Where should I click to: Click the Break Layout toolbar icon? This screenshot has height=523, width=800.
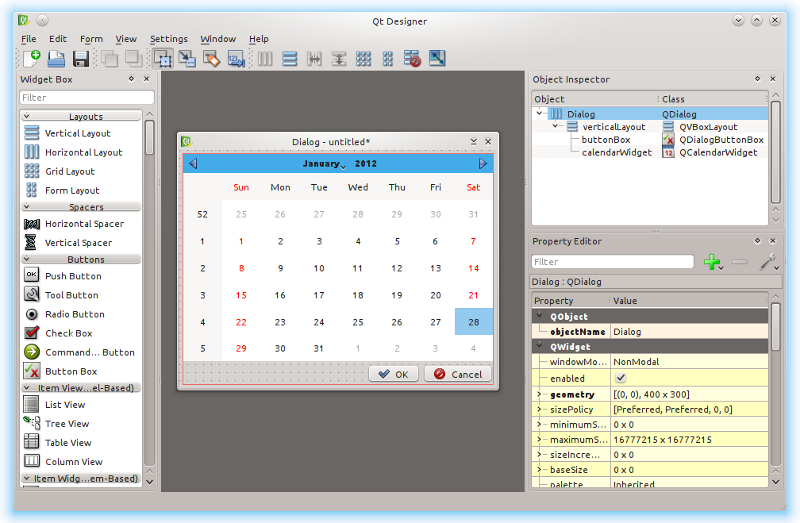click(x=413, y=59)
